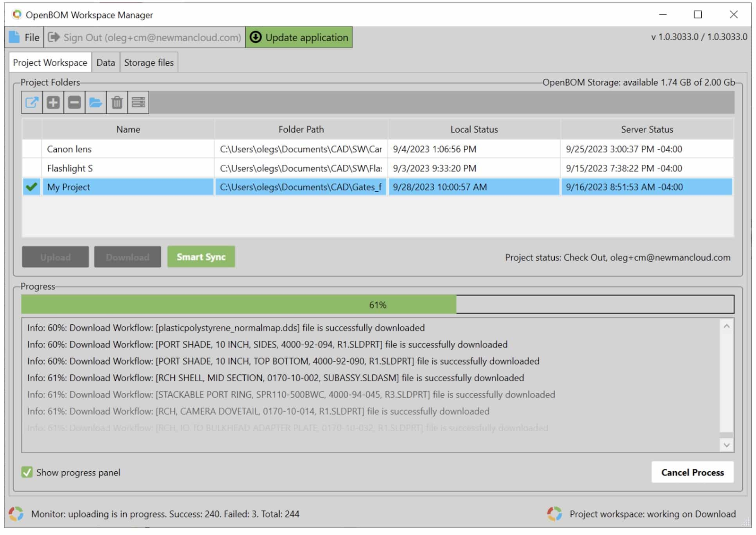Uncheck Show progress panel checkbox
This screenshot has height=535, width=756.
tap(27, 472)
